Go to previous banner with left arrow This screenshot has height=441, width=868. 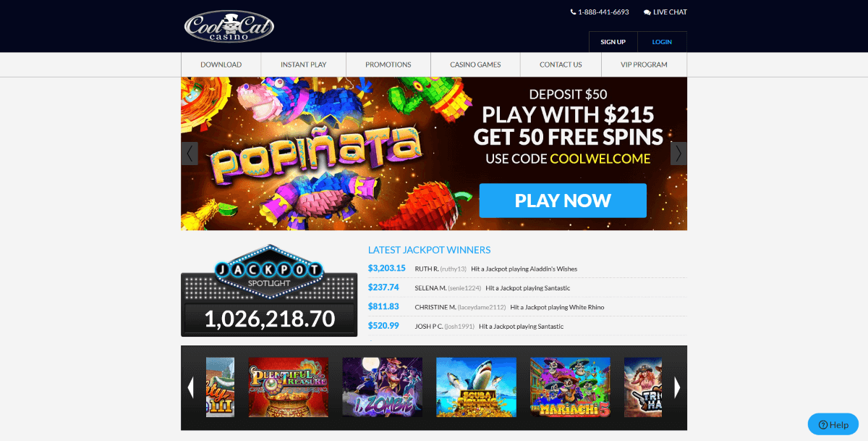click(x=190, y=154)
